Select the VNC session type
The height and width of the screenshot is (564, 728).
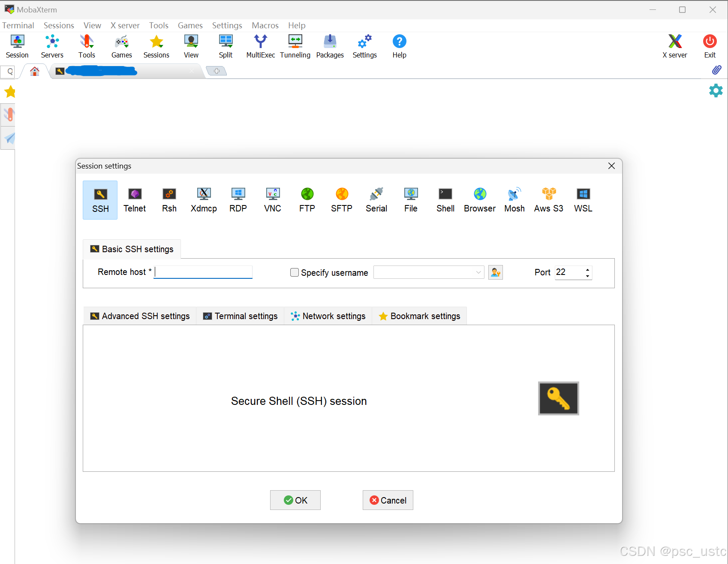point(273,200)
